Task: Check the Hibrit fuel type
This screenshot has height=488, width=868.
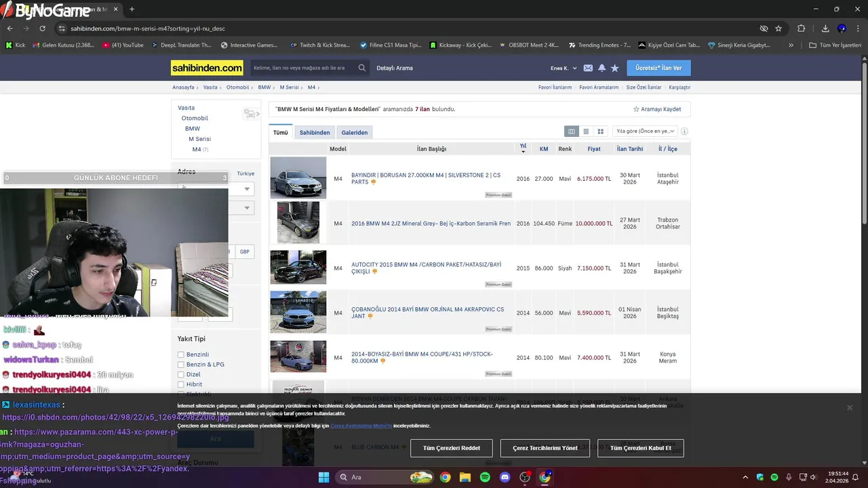Action: (x=181, y=384)
